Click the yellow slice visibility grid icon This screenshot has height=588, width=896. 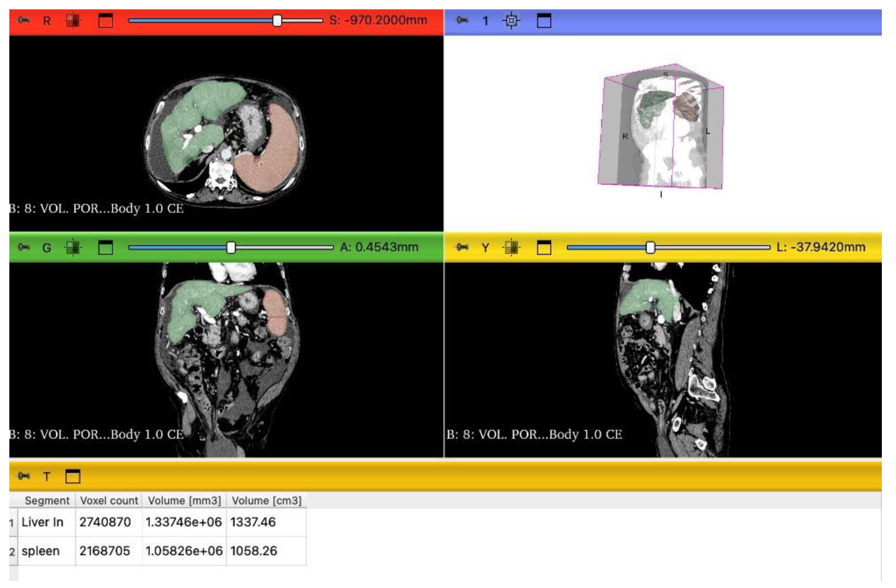[x=511, y=247]
